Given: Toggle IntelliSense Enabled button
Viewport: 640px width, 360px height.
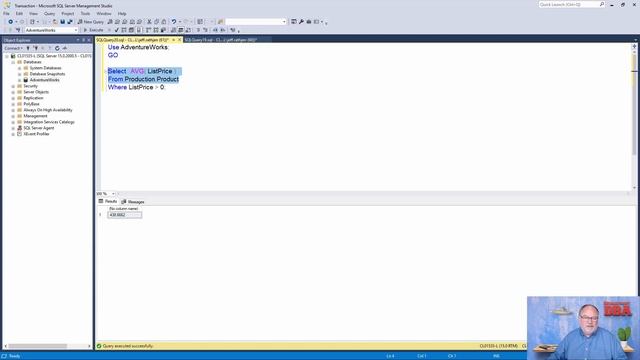Looking at the screenshot, I should 139,30.
